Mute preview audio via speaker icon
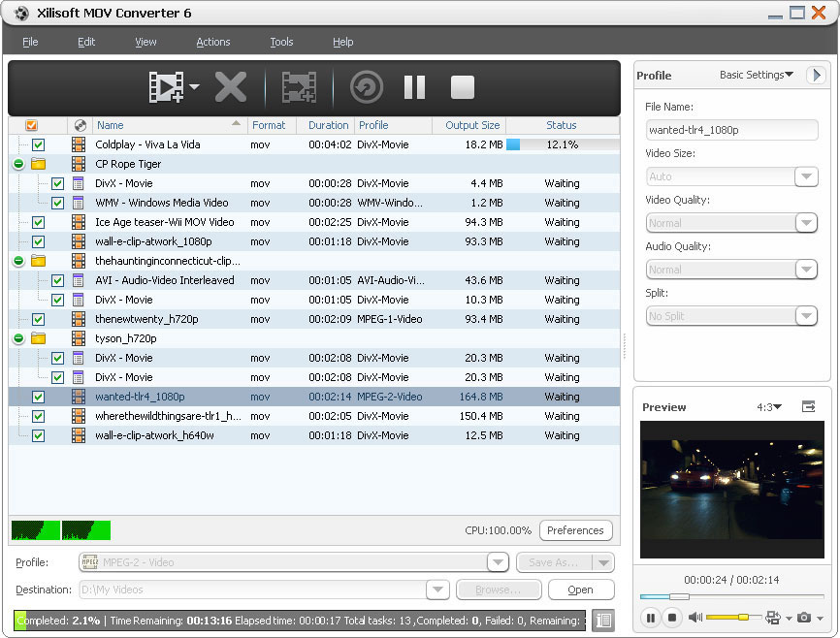The image size is (840, 638). pos(695,617)
